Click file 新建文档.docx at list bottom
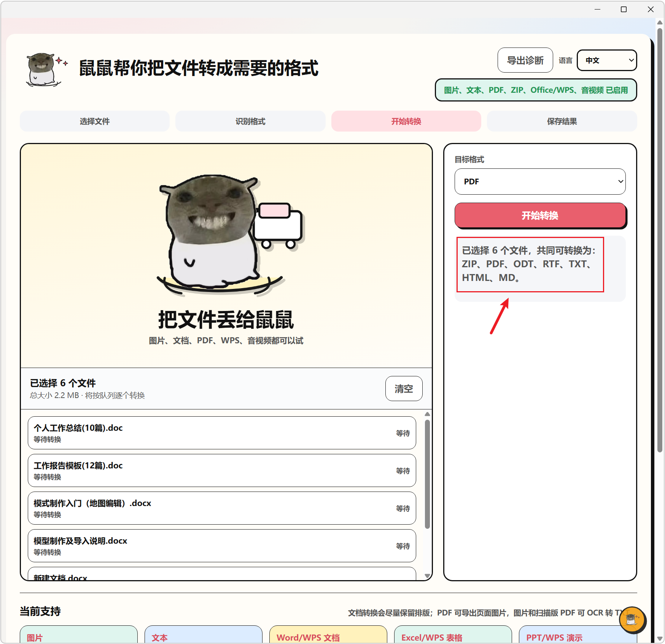The height and width of the screenshot is (644, 665). [x=222, y=574]
